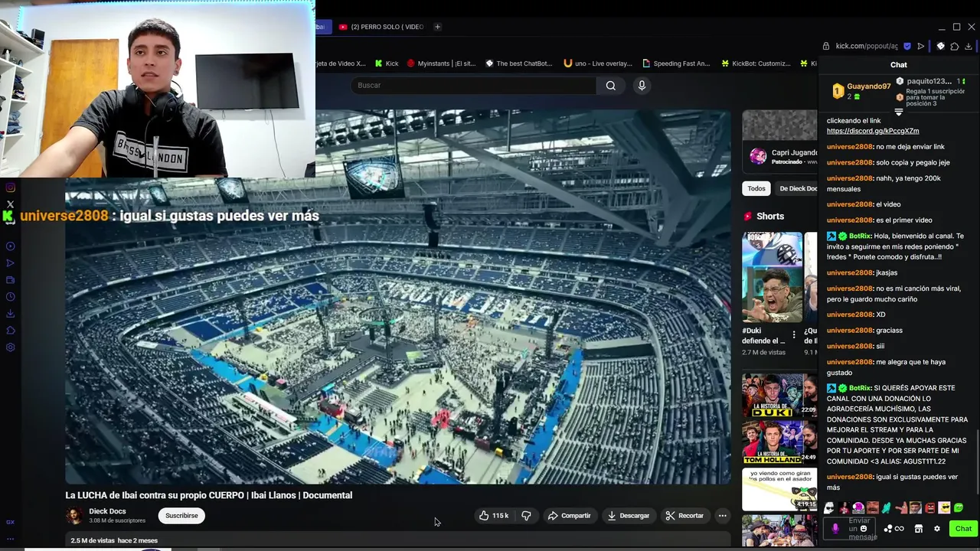Open uno - Live overlay bookmark
The height and width of the screenshot is (551, 980).
[x=598, y=64]
